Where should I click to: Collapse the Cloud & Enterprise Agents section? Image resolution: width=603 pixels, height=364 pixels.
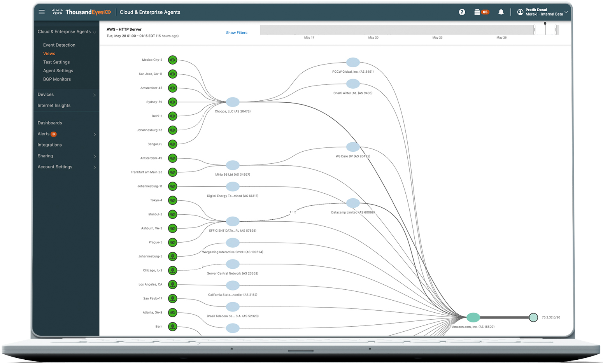(x=95, y=31)
